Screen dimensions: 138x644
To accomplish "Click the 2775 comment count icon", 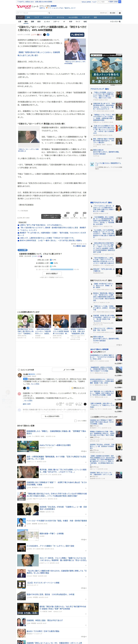I will click(x=34, y=35).
